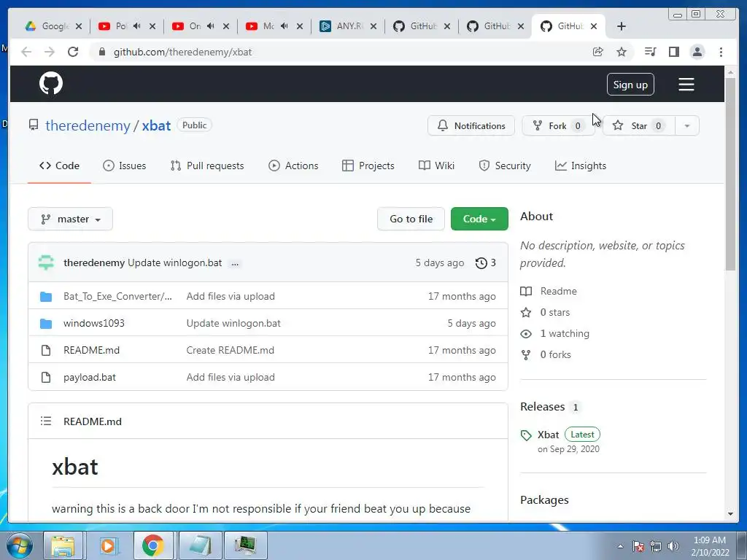Open the Actions tab

pyautogui.click(x=293, y=166)
